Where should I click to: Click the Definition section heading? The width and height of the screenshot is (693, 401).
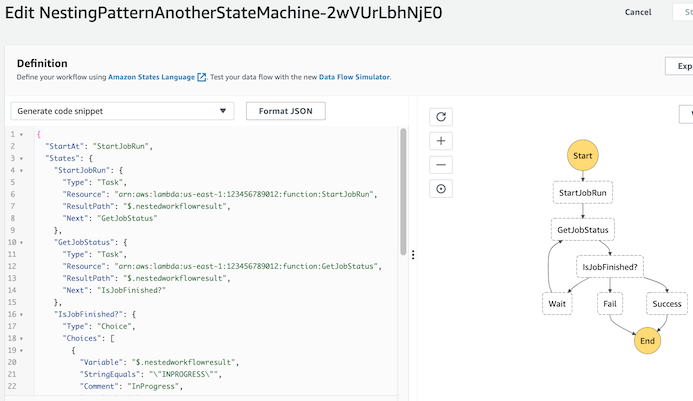coord(42,63)
